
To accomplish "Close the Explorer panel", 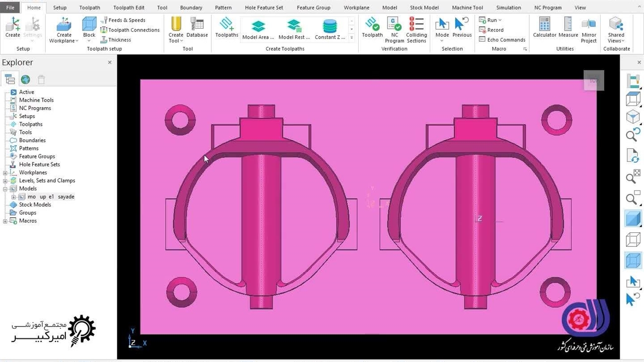I will 110,62.
